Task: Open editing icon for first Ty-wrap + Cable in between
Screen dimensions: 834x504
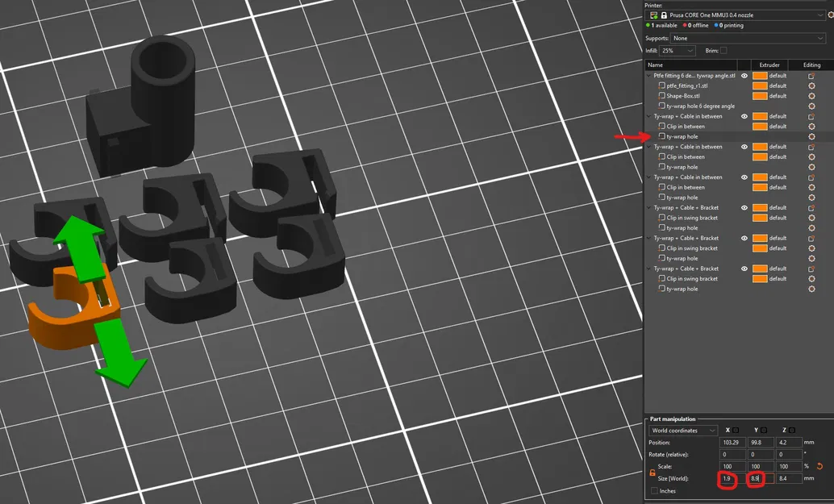Action: click(x=811, y=116)
